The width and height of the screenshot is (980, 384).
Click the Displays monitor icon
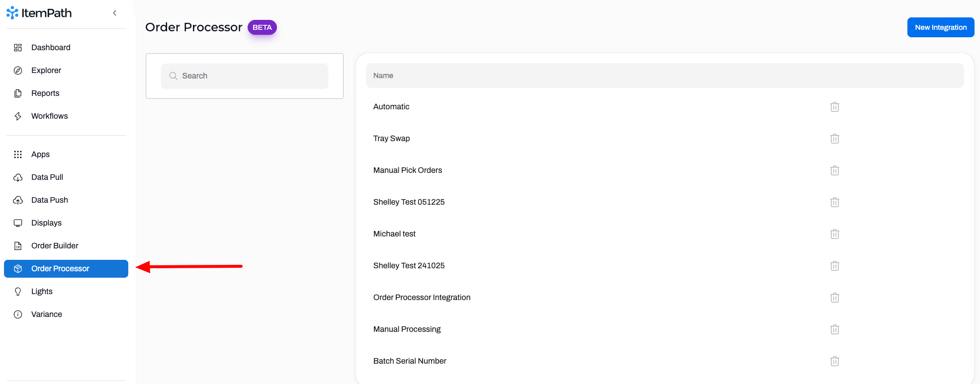pyautogui.click(x=18, y=223)
